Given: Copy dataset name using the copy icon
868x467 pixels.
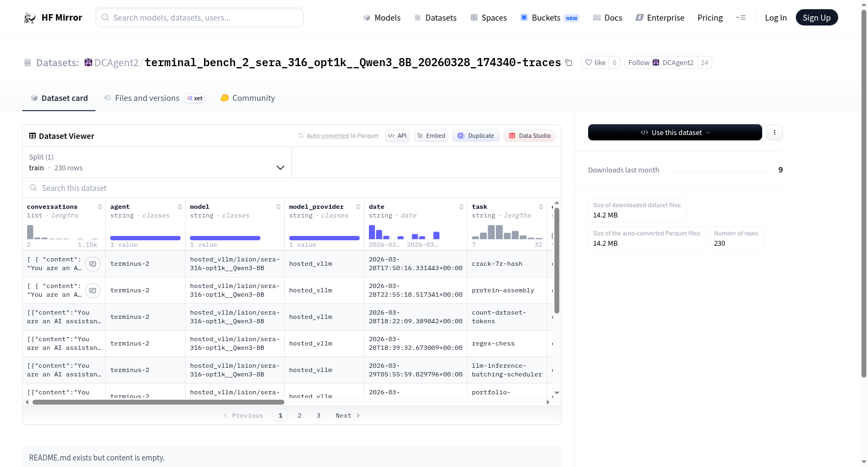Looking at the screenshot, I should 569,62.
